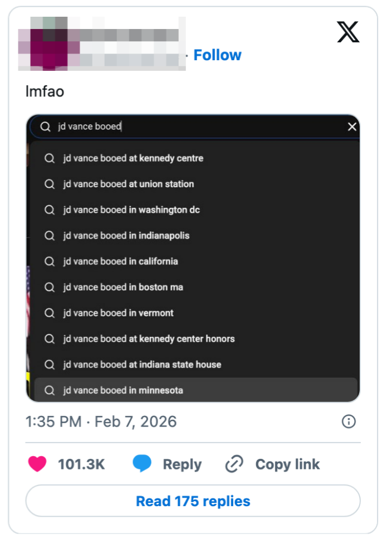
Task: Choose "jd vance booed in indianapolis" suggestion
Action: (x=126, y=236)
